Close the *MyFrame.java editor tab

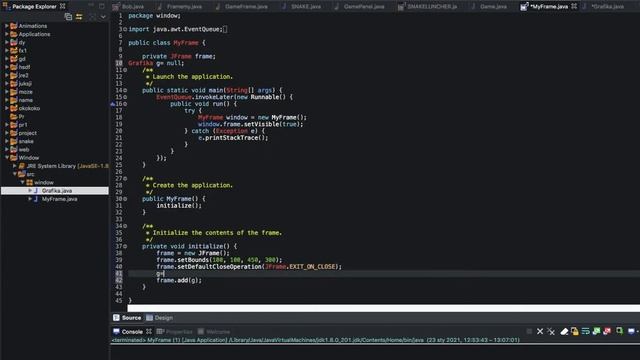[574, 6]
